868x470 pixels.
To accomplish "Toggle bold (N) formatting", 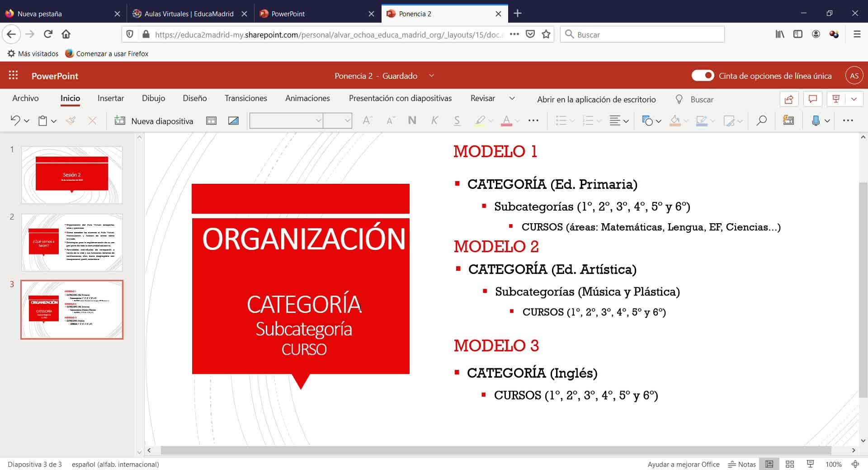I will [412, 121].
